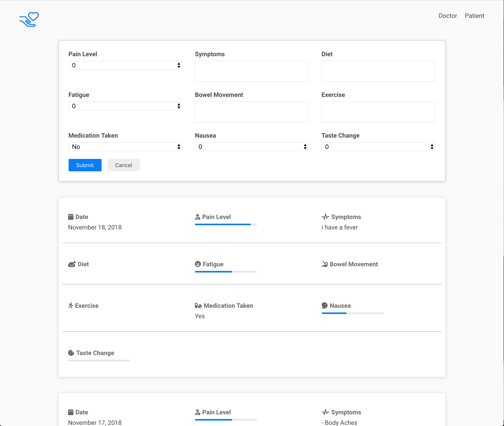The image size is (504, 426).
Task: Click the Fatigue tired face icon
Action: 198,264
